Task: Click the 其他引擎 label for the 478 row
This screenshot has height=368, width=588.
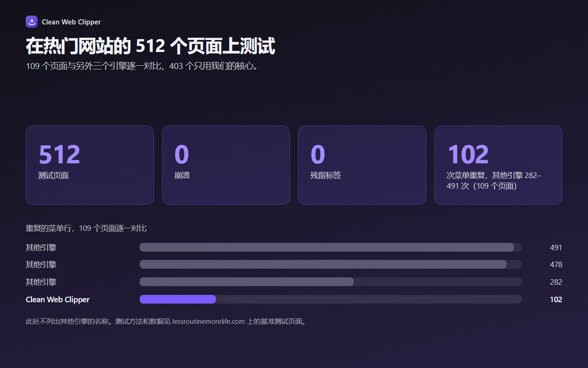Action: [x=41, y=264]
